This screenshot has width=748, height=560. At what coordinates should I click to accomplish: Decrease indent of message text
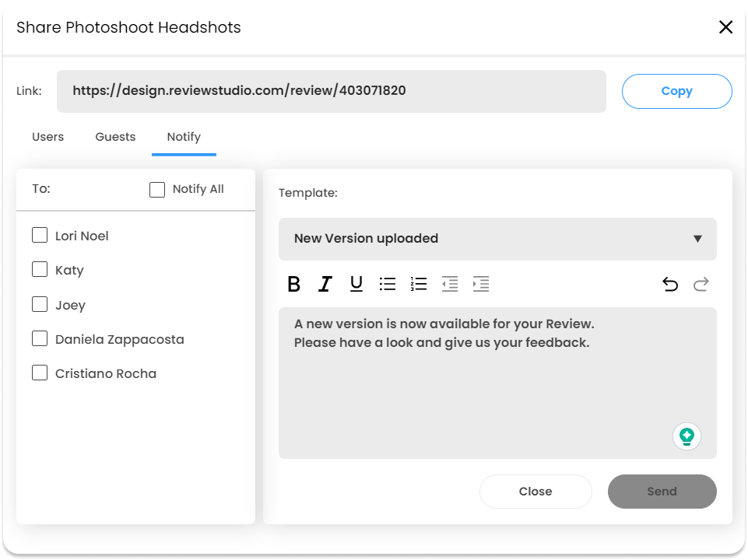coord(449,284)
